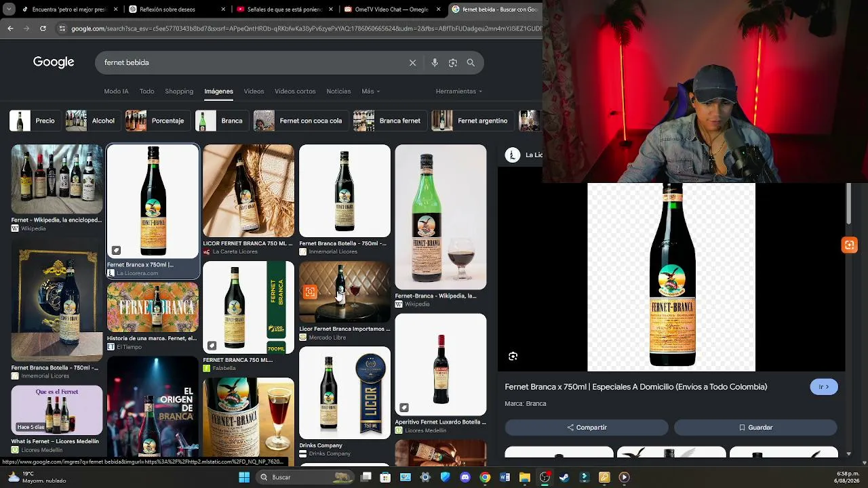The width and height of the screenshot is (868, 488).
Task: Go to the Google logo homepage
Action: (x=54, y=62)
